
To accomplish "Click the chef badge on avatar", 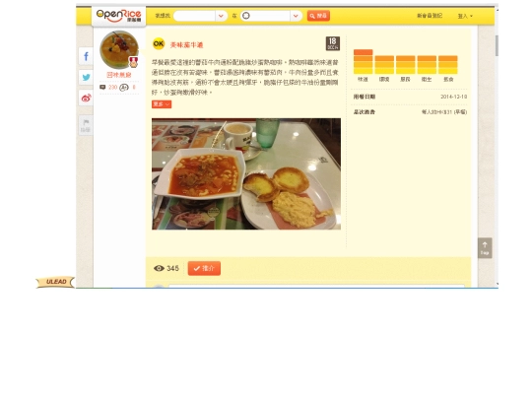I will point(134,62).
